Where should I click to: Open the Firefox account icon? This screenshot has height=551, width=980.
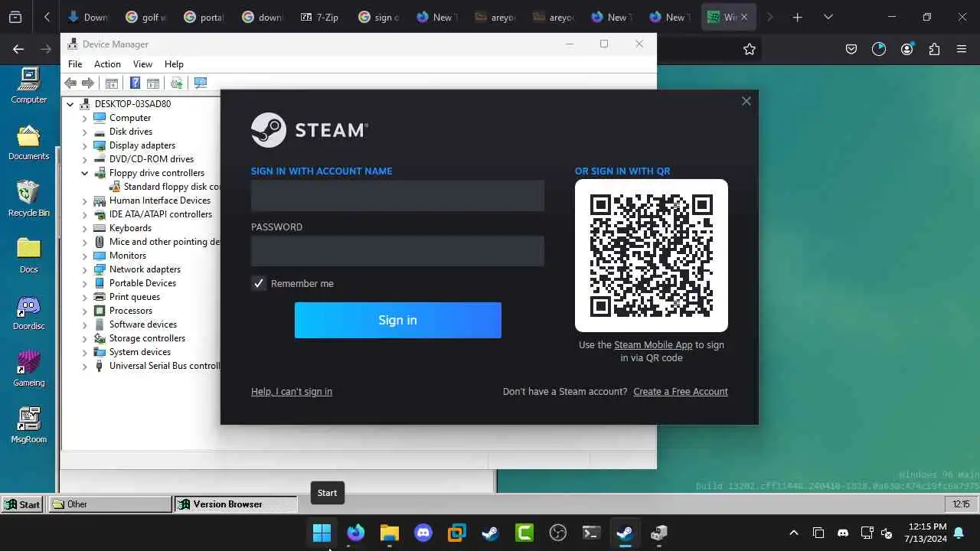click(907, 49)
